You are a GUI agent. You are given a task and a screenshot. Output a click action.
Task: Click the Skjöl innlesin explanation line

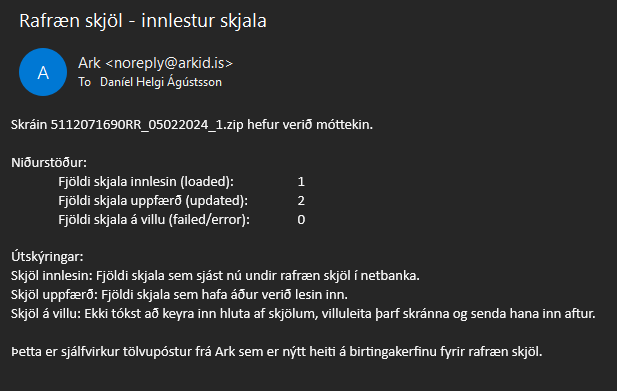pos(215,276)
